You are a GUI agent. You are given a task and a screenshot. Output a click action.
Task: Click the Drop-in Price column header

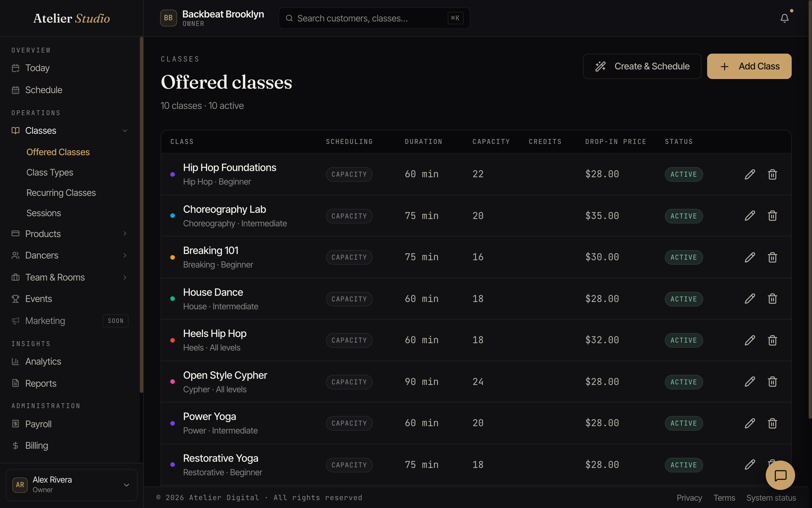[x=616, y=142]
